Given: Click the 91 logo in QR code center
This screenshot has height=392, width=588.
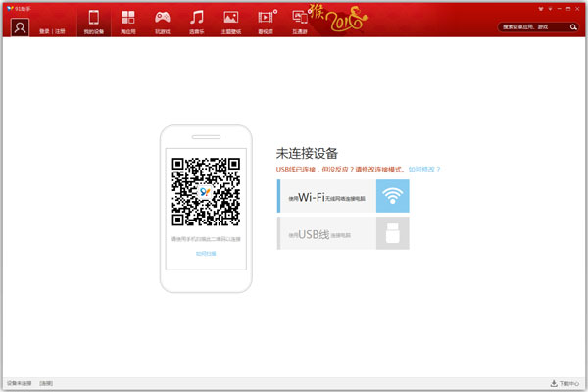Looking at the screenshot, I should 205,192.
